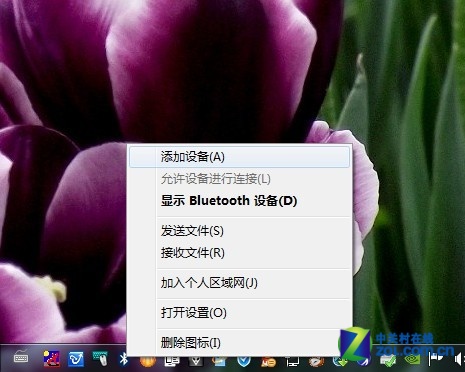Viewport: 465px width, 372px height.
Task: Click the volume speaker tray icon
Action: point(460,359)
